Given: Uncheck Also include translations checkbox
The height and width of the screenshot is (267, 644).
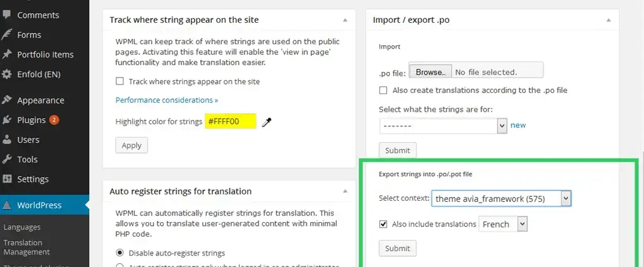Looking at the screenshot, I should pos(383,224).
